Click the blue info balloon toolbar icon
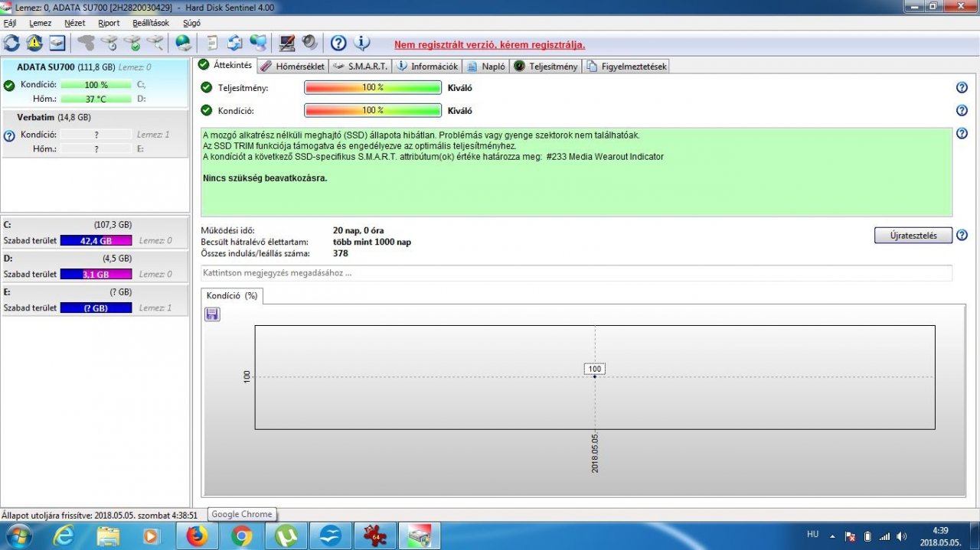Image resolution: width=980 pixels, height=550 pixels. 361,43
